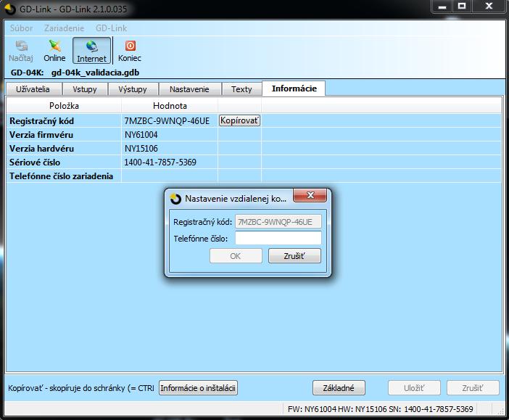Switch to the Vstupy tab
This screenshot has width=509, height=420.
pos(85,89)
